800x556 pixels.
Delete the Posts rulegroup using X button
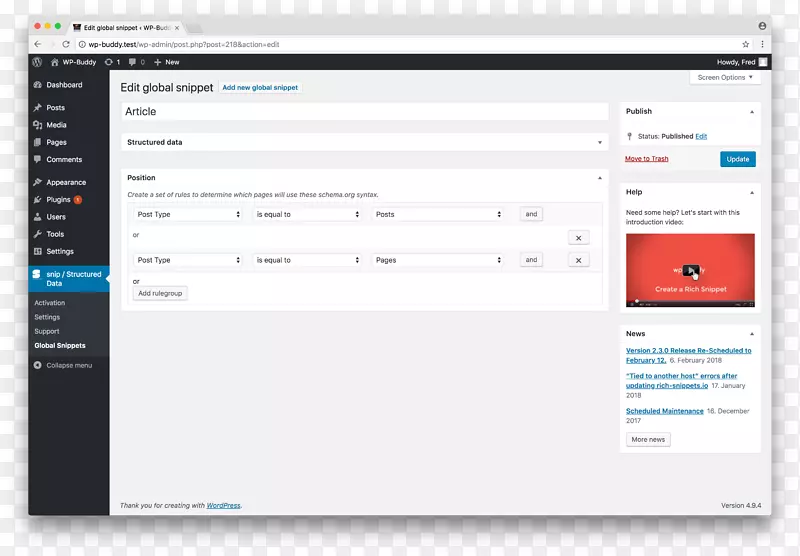(578, 237)
